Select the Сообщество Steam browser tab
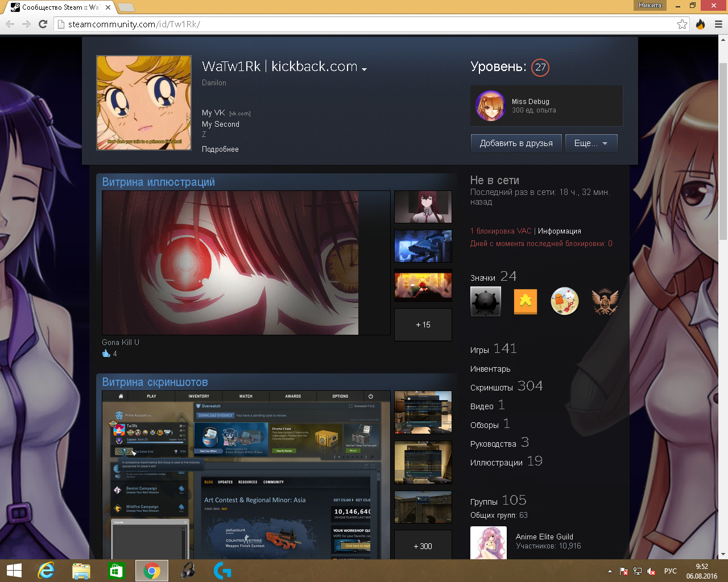The height and width of the screenshot is (582, 728). point(60,7)
